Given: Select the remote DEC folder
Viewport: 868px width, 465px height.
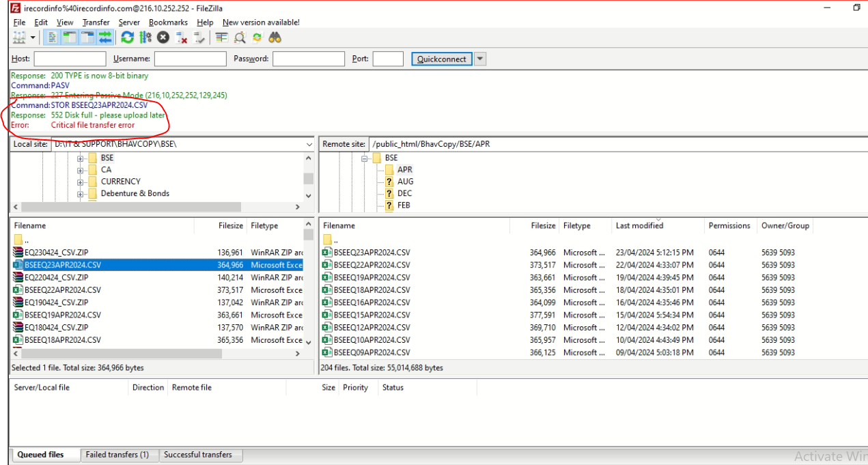Looking at the screenshot, I should [x=405, y=193].
